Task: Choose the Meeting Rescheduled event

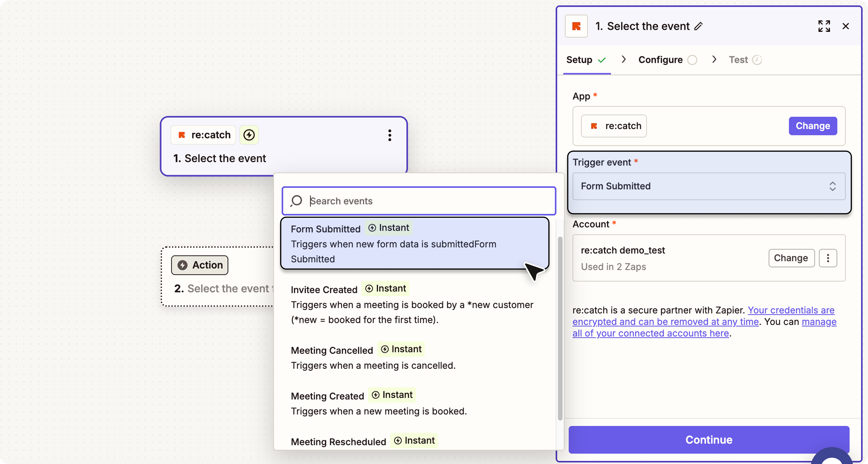Action: 415,440
